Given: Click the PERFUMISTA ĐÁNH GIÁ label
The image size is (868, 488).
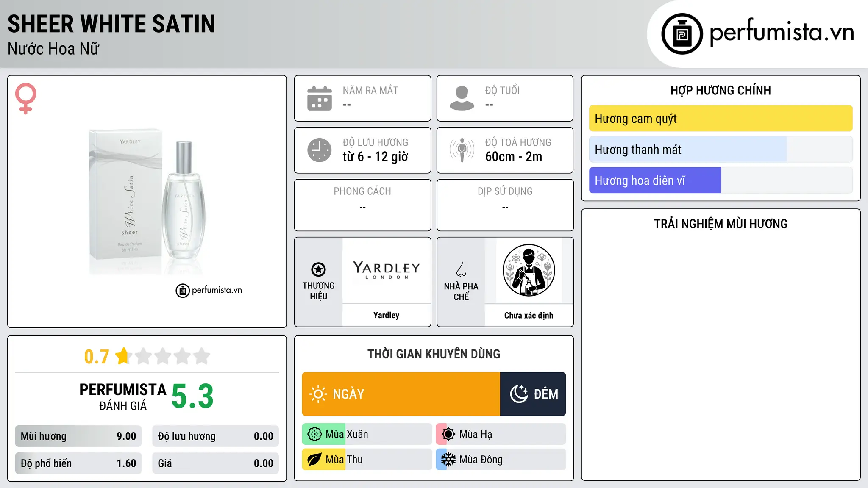Looking at the screenshot, I should (123, 396).
